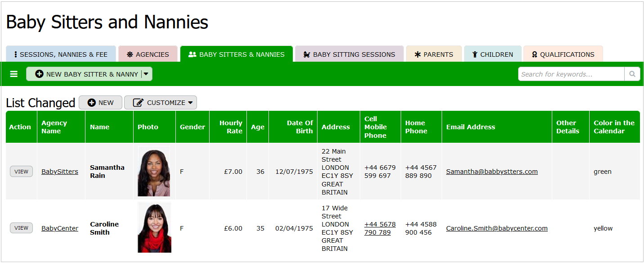
Task: Select the Baby Sitters & Nannies tab
Action: point(237,54)
